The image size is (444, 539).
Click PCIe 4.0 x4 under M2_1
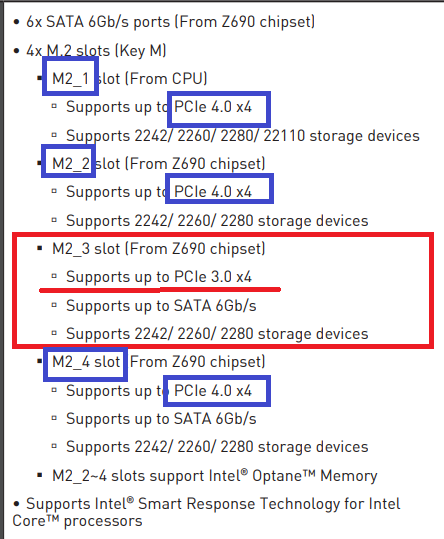[213, 107]
